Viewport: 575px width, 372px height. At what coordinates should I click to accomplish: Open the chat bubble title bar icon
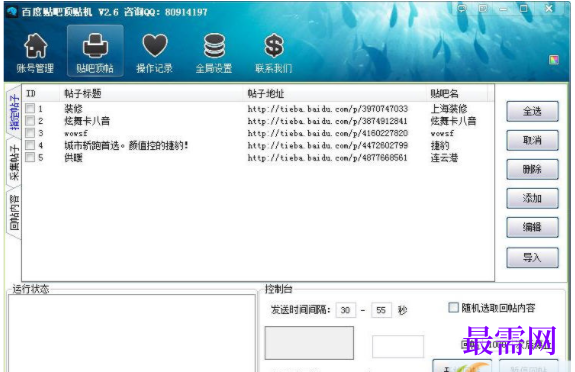(x=462, y=8)
